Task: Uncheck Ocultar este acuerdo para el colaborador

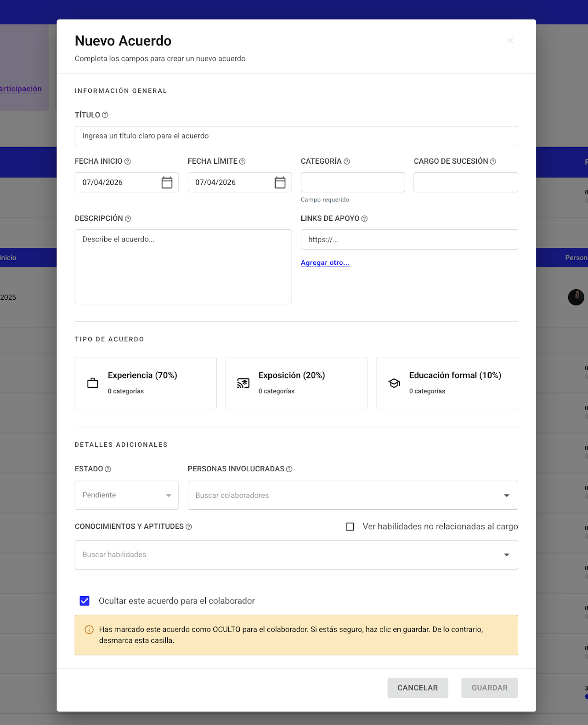Action: point(85,601)
